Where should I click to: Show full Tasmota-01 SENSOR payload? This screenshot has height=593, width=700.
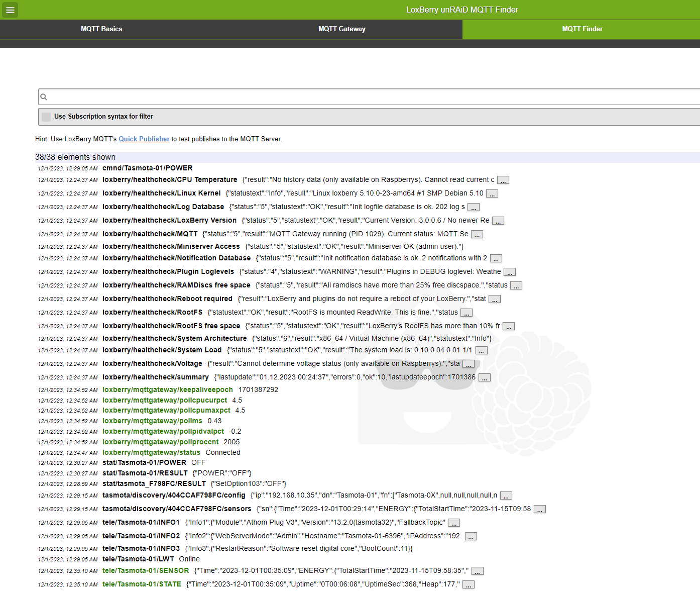tap(477, 571)
